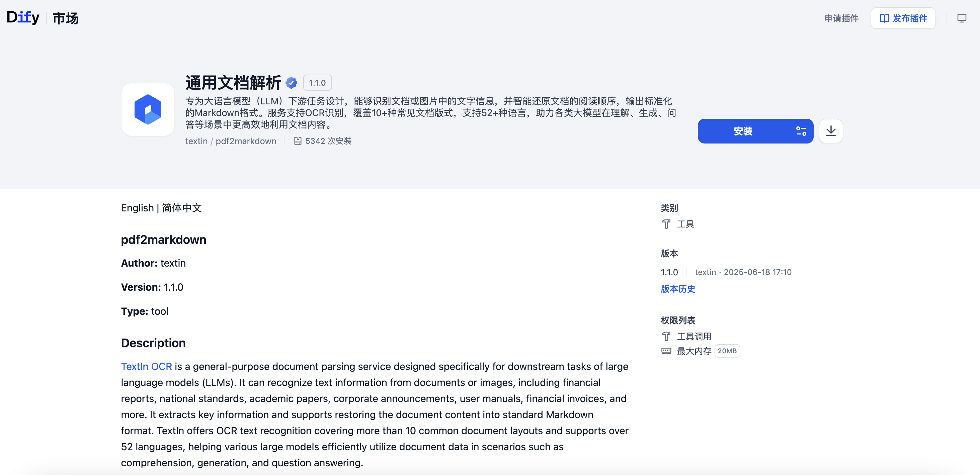Image resolution: width=980 pixels, height=475 pixels.
Task: Click the verified badge next to title
Action: point(292,83)
